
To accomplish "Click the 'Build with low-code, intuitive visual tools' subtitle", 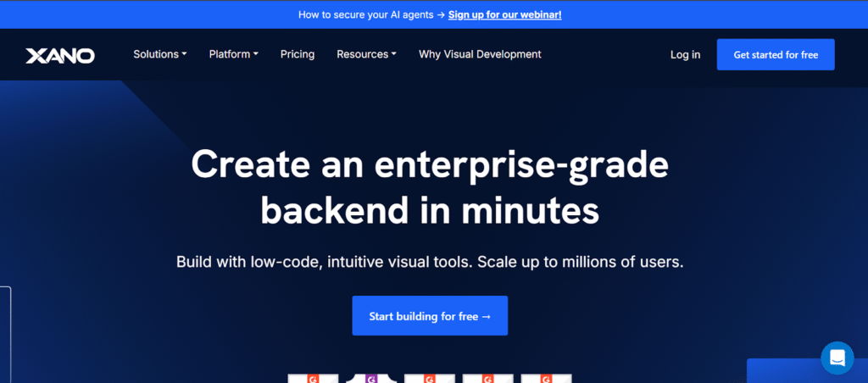I will pyautogui.click(x=430, y=262).
